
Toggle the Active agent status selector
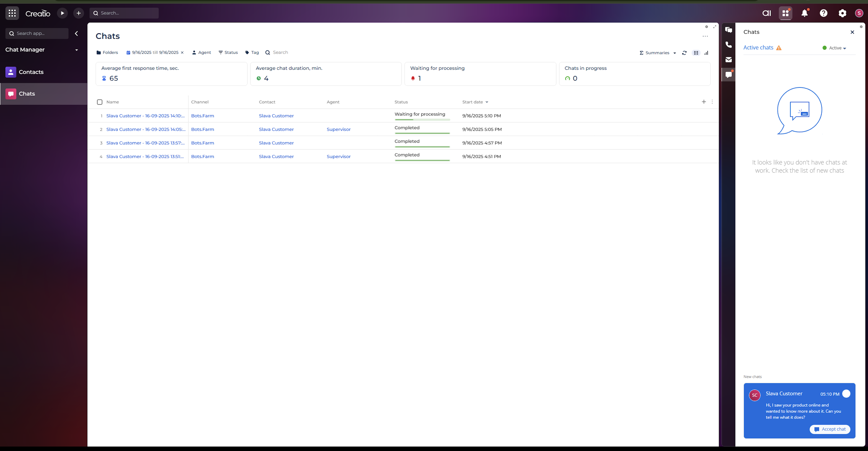[x=835, y=48]
